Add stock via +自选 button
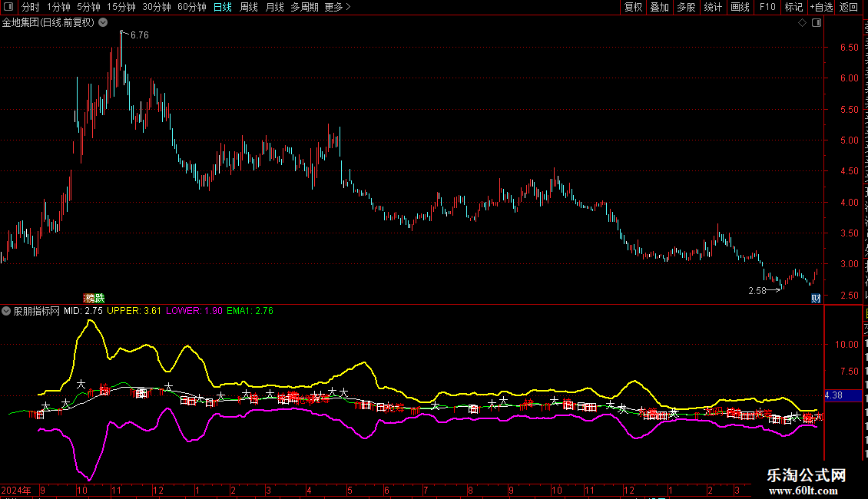Viewport: 868px width, 499px height. (x=821, y=7)
